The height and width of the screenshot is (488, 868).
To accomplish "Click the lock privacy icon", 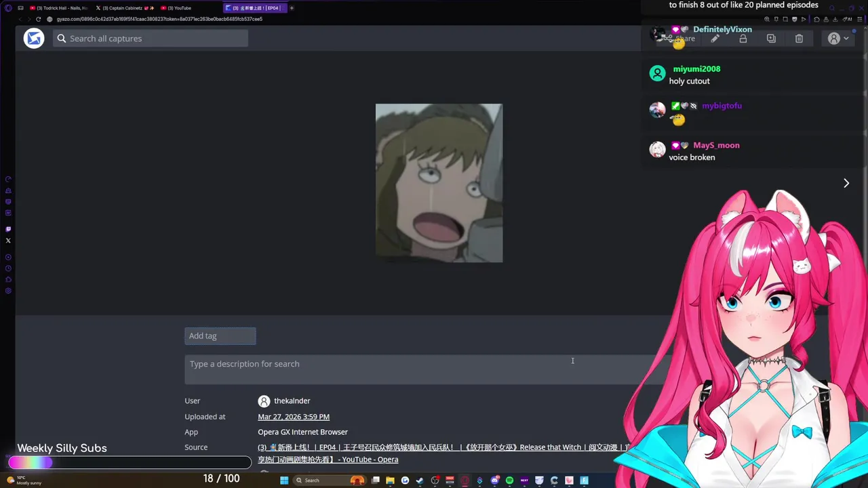I will 743,39.
